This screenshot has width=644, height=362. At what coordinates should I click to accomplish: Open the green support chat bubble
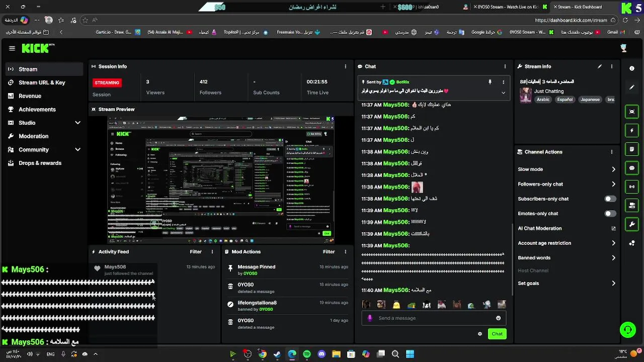(x=628, y=330)
